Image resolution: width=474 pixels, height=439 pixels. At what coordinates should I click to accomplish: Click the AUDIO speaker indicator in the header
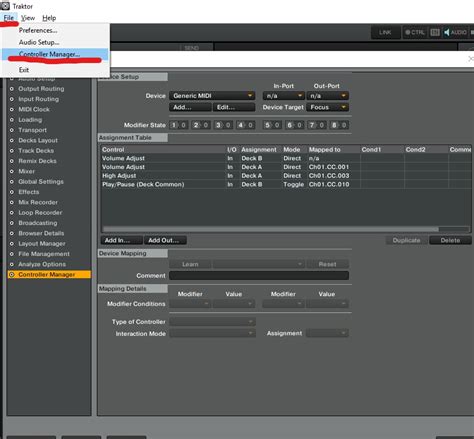pos(455,32)
